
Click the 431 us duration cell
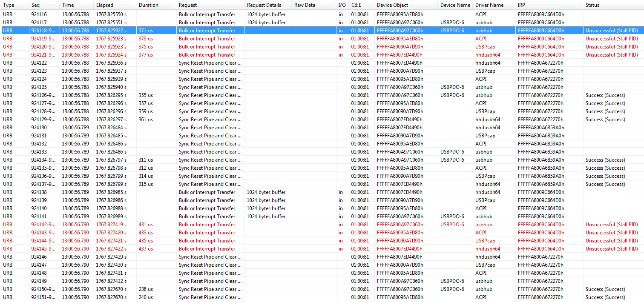point(156,225)
